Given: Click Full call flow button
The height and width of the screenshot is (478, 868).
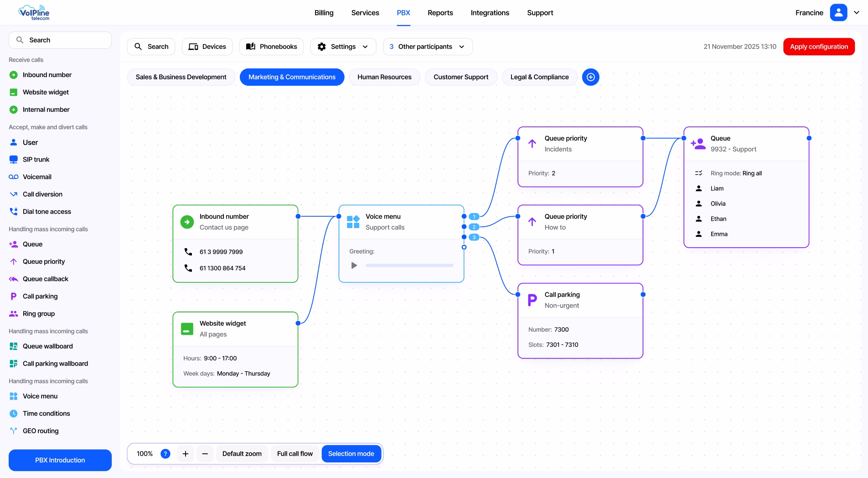Looking at the screenshot, I should tap(295, 454).
